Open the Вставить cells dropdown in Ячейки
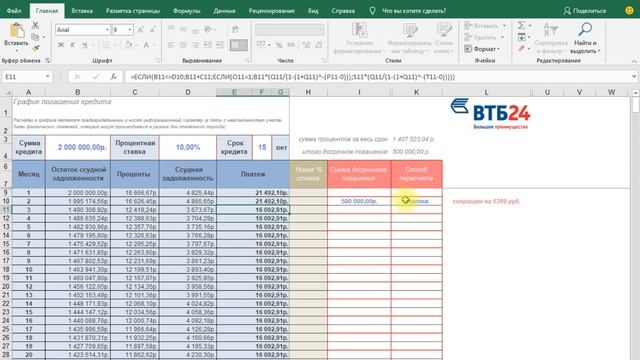 (485, 26)
